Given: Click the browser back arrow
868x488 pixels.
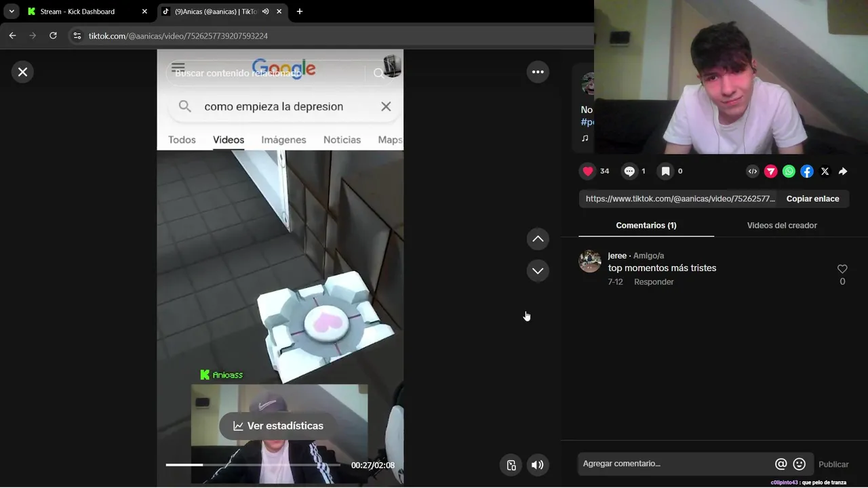Looking at the screenshot, I should tap(12, 36).
